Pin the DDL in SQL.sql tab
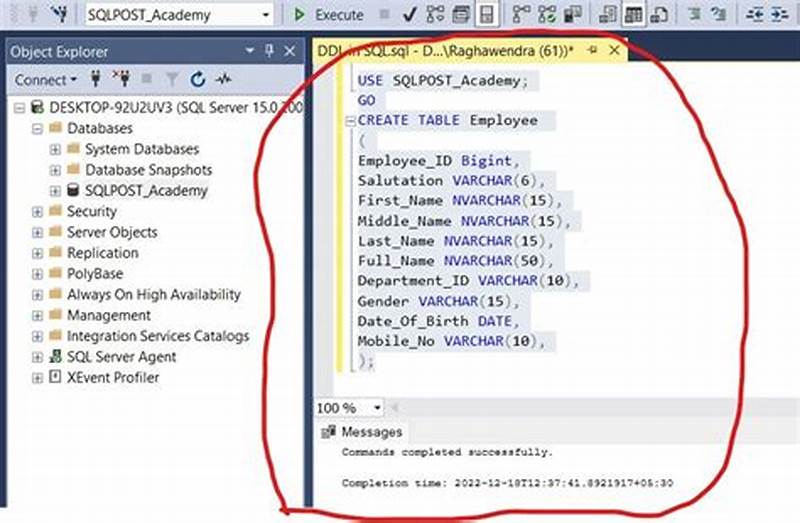The height and width of the screenshot is (523, 800). 593,50
